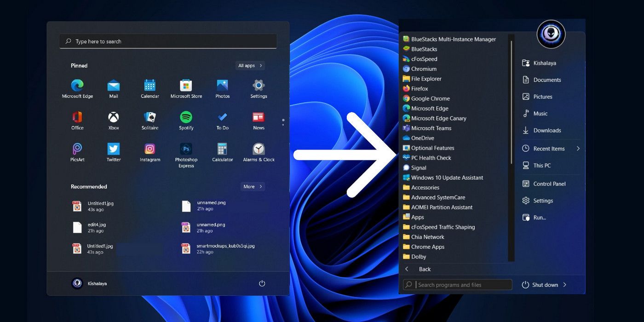Open Microsoft Store pinned app
This screenshot has height=322, width=644.
pyautogui.click(x=186, y=86)
